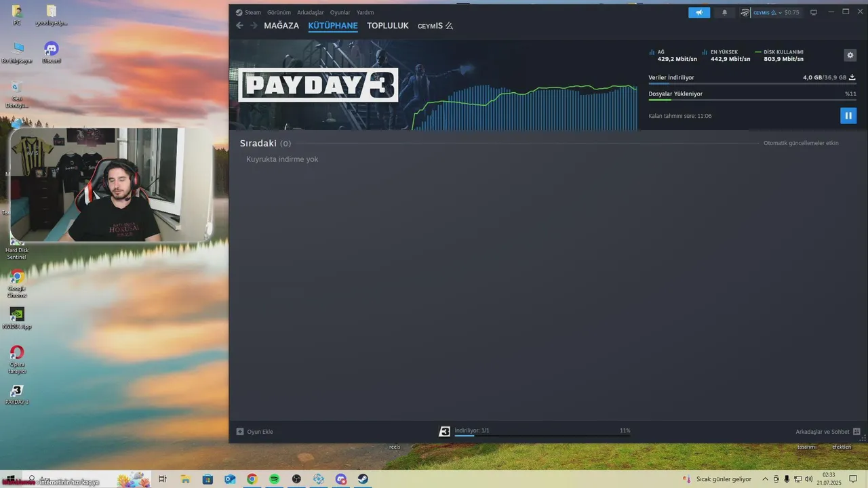Click the Steam profile avatar image
This screenshot has width=868, height=488.
point(745,12)
